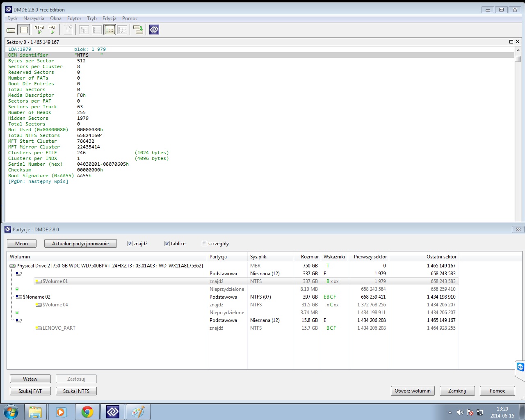
Task: Enable the "szczegóły" checkbox
Action: tap(204, 244)
